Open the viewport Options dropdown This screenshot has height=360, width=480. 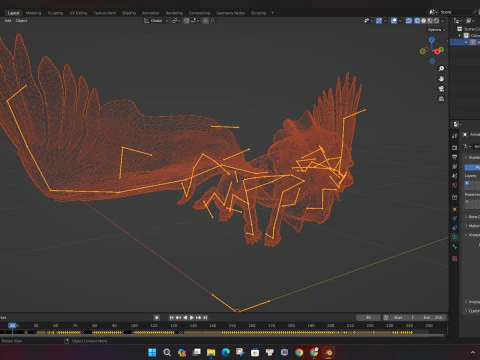(x=437, y=30)
